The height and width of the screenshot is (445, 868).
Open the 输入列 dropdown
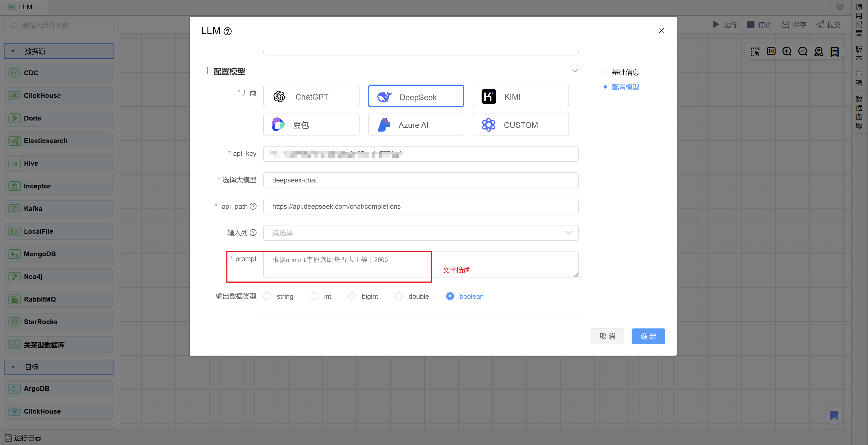coord(420,233)
